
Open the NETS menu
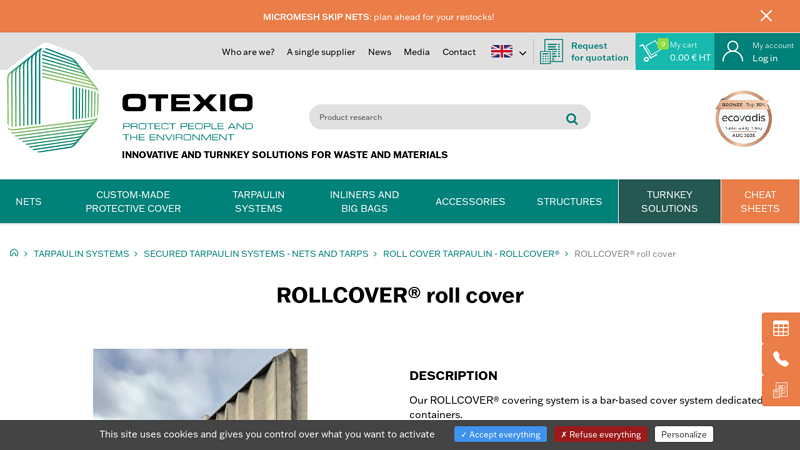tap(29, 202)
